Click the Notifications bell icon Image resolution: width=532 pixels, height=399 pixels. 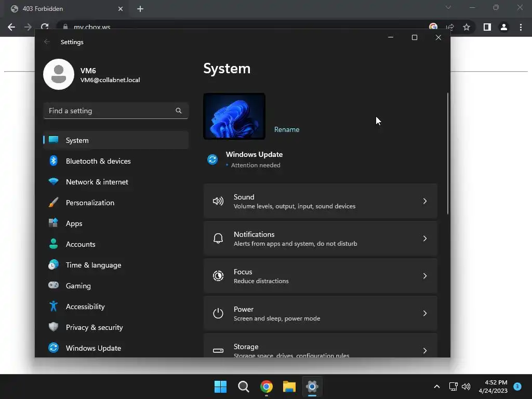(x=218, y=238)
